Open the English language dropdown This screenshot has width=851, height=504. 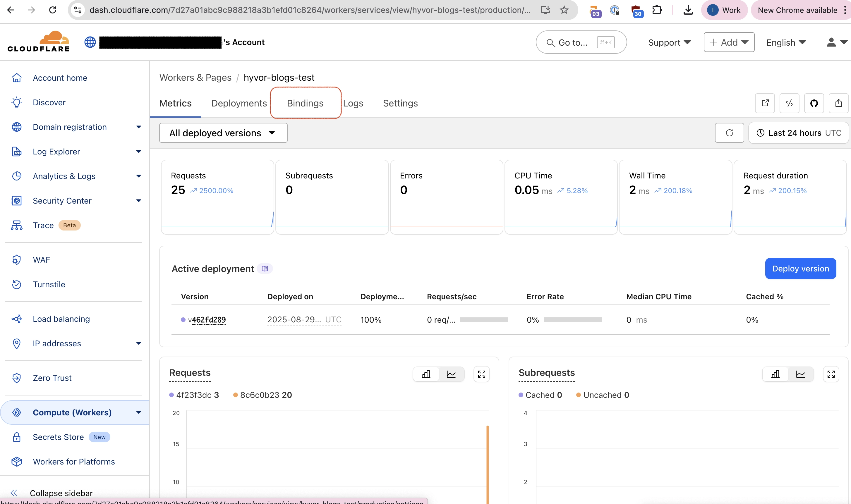tap(786, 42)
